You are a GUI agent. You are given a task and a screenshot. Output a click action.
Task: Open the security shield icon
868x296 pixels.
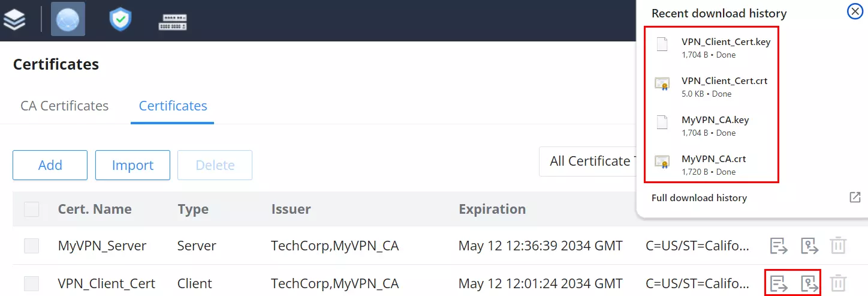tap(120, 19)
